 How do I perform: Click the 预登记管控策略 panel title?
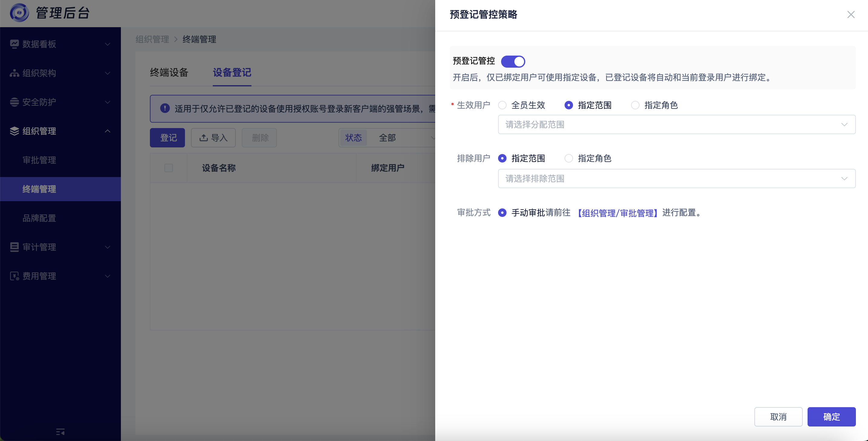(x=483, y=14)
